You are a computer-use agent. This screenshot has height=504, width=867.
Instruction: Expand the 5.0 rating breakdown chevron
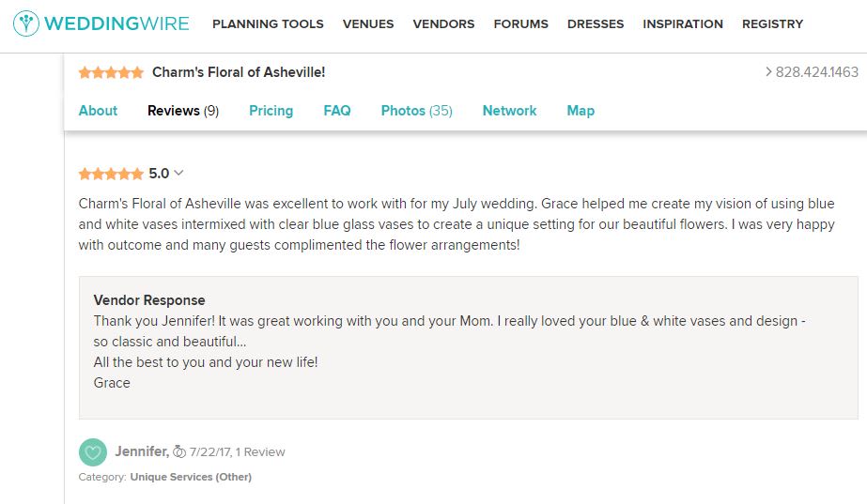click(178, 173)
